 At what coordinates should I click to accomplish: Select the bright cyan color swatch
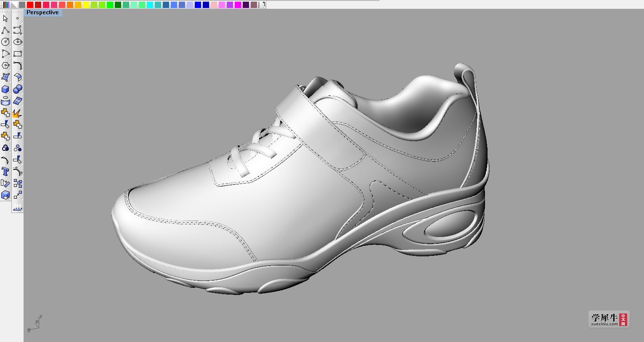click(x=150, y=5)
